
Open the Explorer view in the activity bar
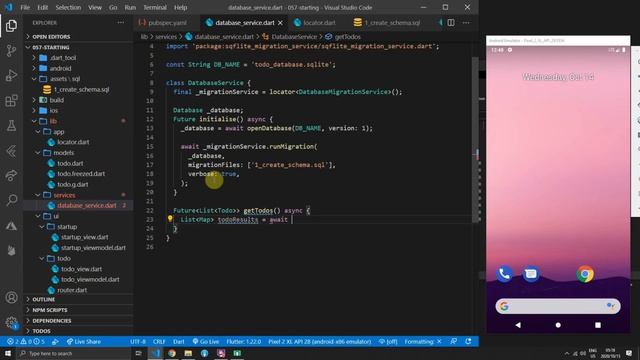tap(11, 26)
